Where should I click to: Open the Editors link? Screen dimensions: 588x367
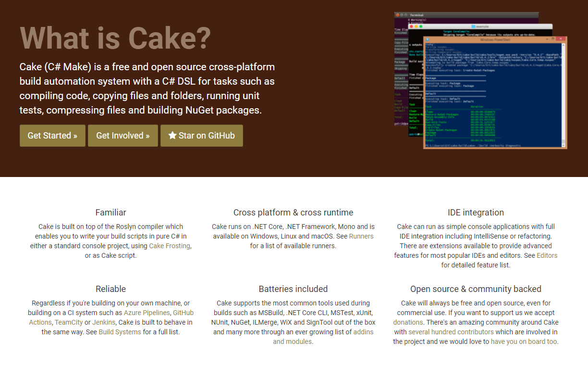pyautogui.click(x=547, y=255)
